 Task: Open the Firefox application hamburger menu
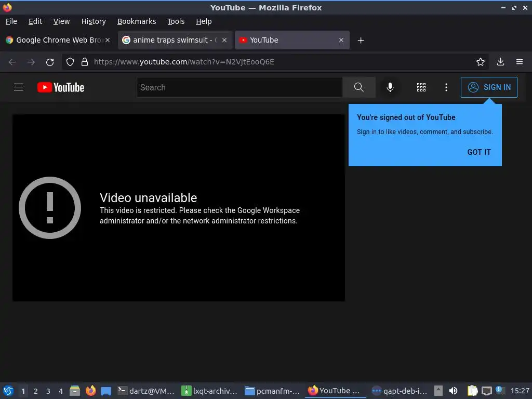pos(519,62)
